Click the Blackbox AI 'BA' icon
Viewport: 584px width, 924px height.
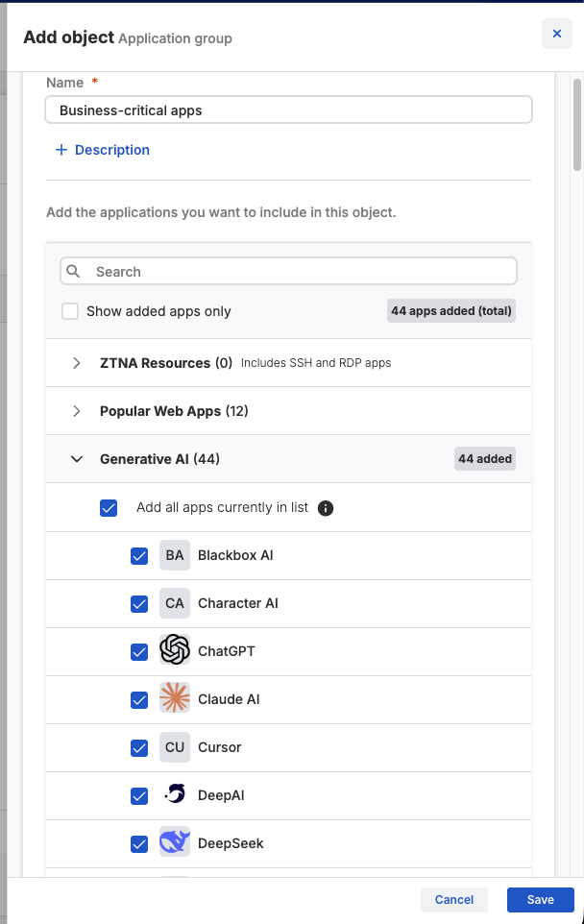click(x=175, y=555)
